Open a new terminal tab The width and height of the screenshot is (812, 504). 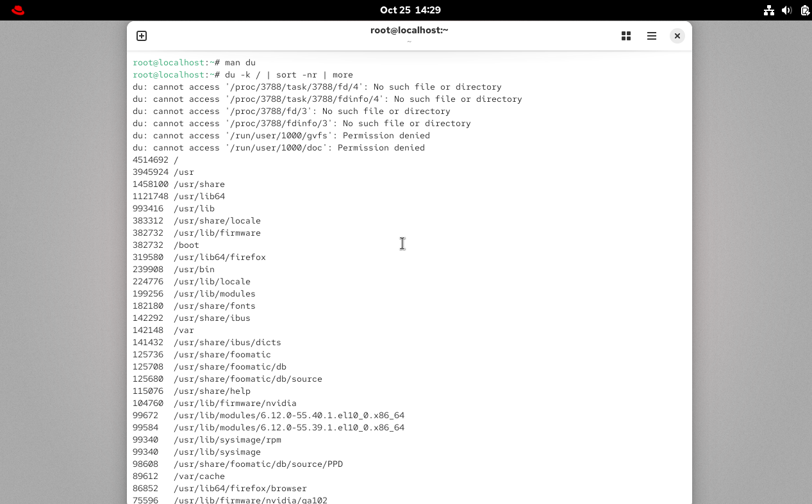(142, 36)
